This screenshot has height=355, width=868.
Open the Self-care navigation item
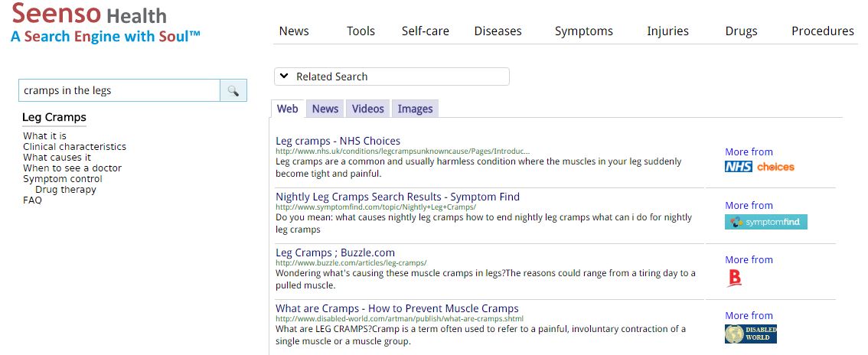425,31
